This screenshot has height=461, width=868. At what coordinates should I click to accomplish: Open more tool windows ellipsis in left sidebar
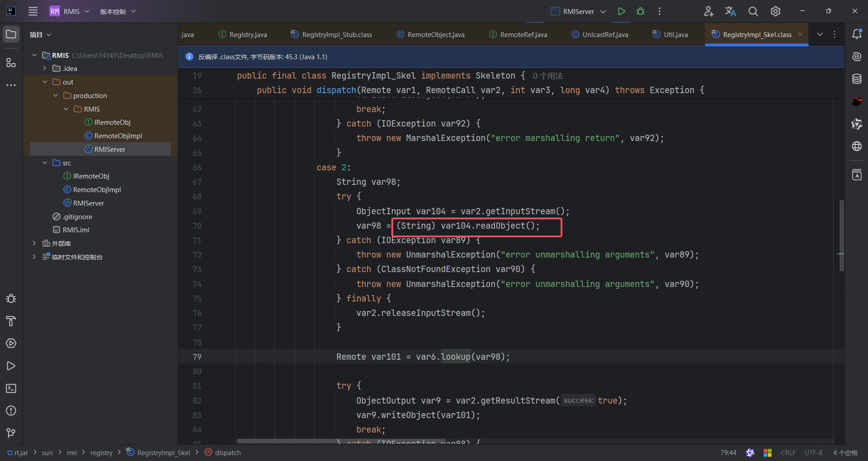pyautogui.click(x=11, y=85)
